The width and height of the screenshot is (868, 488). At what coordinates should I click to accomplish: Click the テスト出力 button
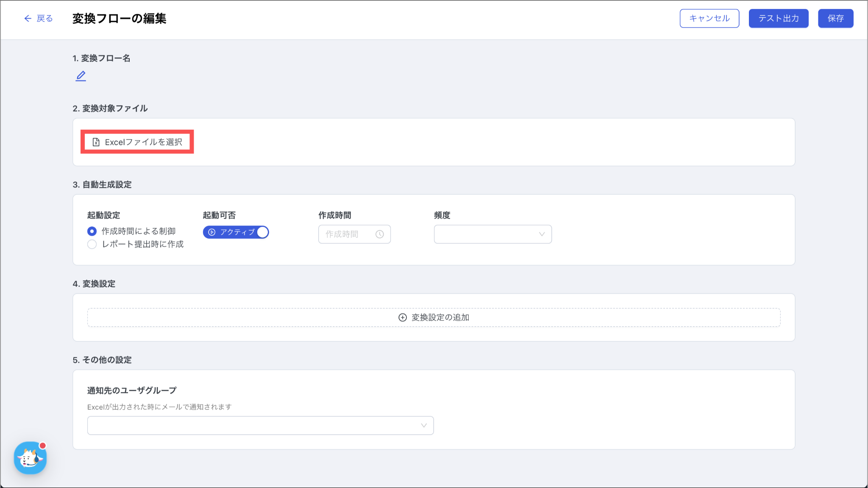point(778,18)
